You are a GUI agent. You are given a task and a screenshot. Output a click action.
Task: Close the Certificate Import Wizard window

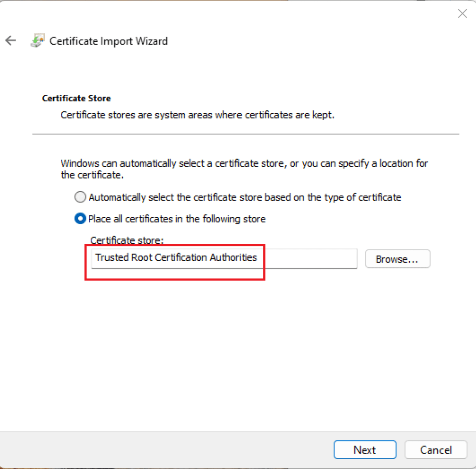point(462,13)
